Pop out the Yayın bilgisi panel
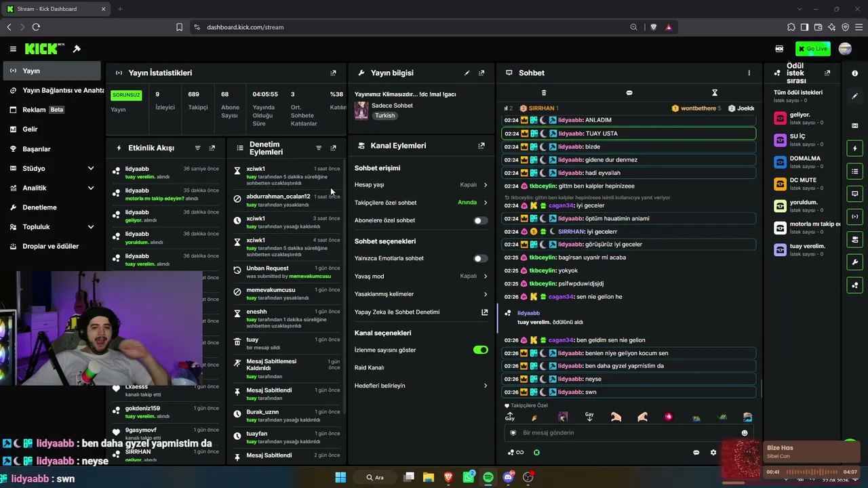Viewport: 868px width, 488px height. (x=481, y=73)
